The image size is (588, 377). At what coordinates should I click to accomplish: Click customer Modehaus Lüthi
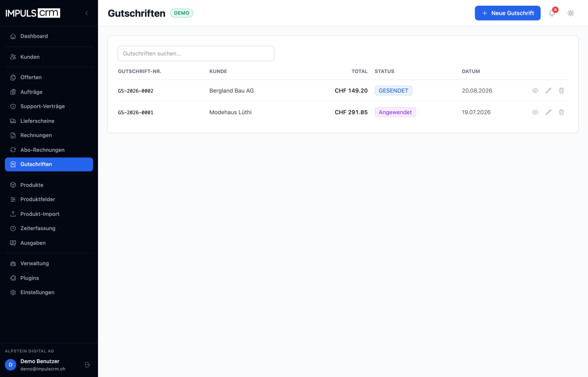231,112
